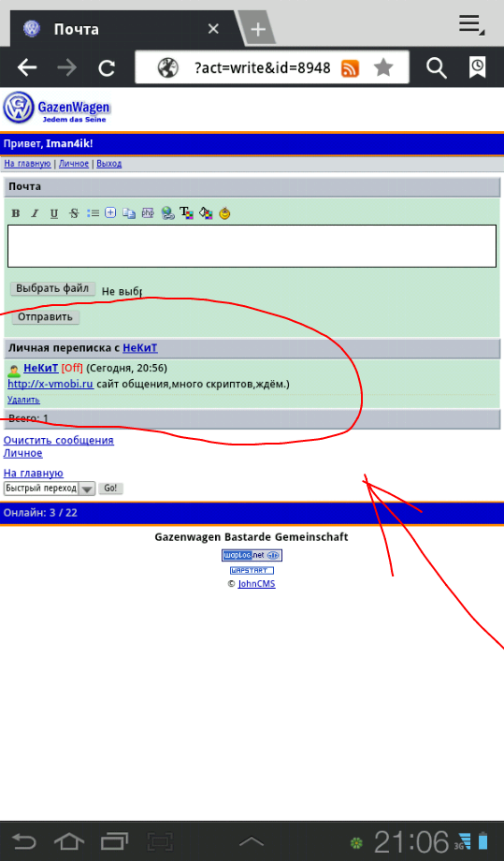Open background fill color picker
The width and height of the screenshot is (504, 861).
206,213
